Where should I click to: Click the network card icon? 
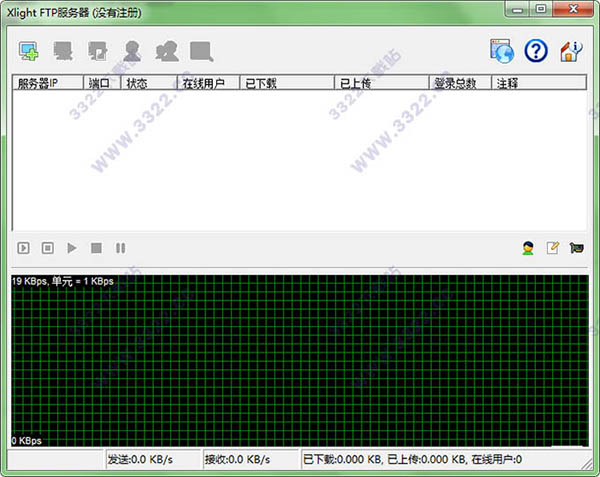[576, 248]
